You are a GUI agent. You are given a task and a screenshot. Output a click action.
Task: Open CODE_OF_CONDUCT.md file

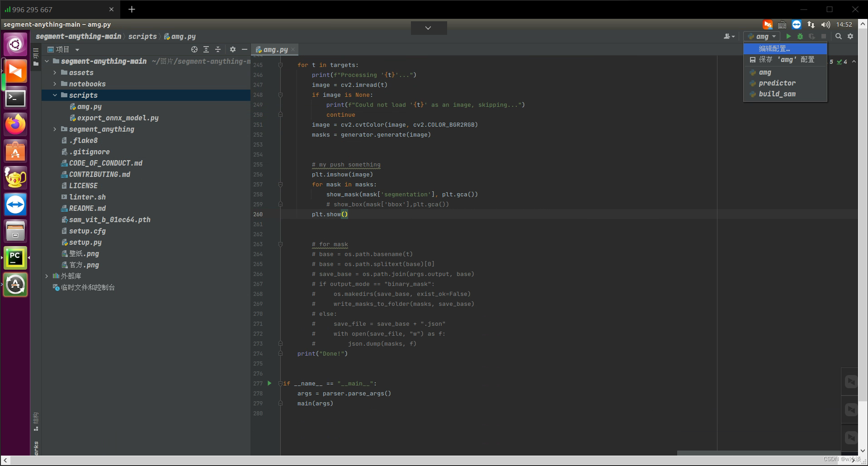tap(102, 163)
